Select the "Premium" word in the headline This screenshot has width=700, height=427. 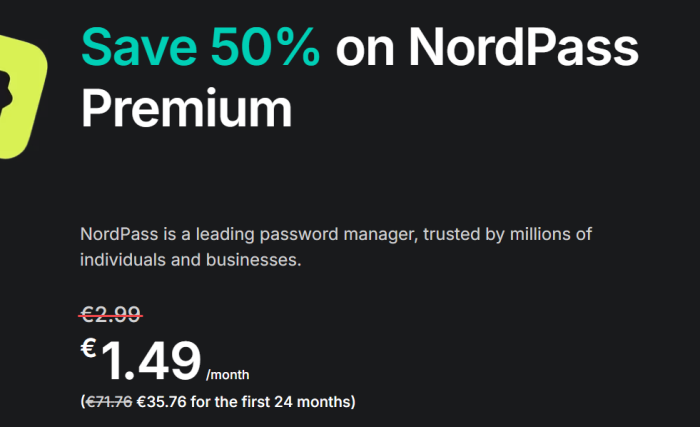pyautogui.click(x=186, y=107)
